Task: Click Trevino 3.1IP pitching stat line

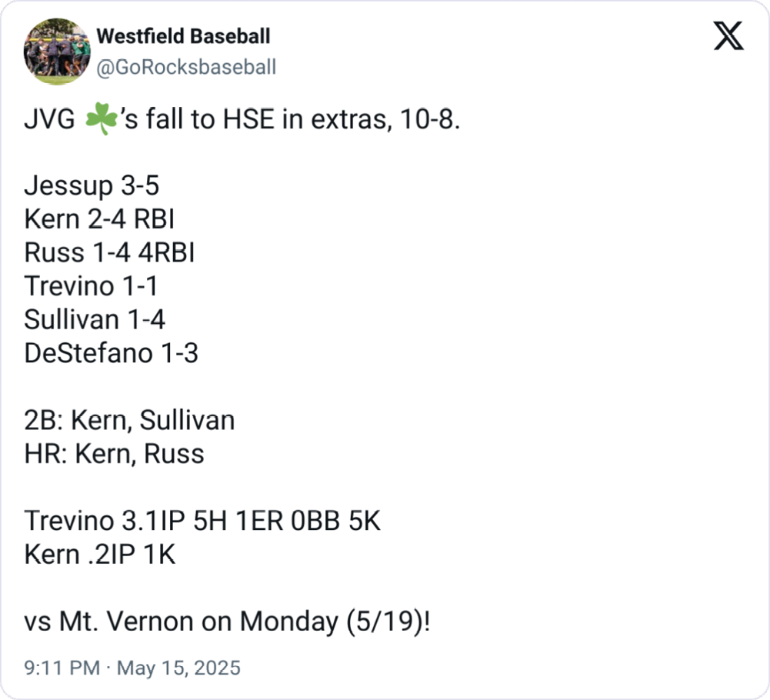Action: pyautogui.click(x=202, y=521)
